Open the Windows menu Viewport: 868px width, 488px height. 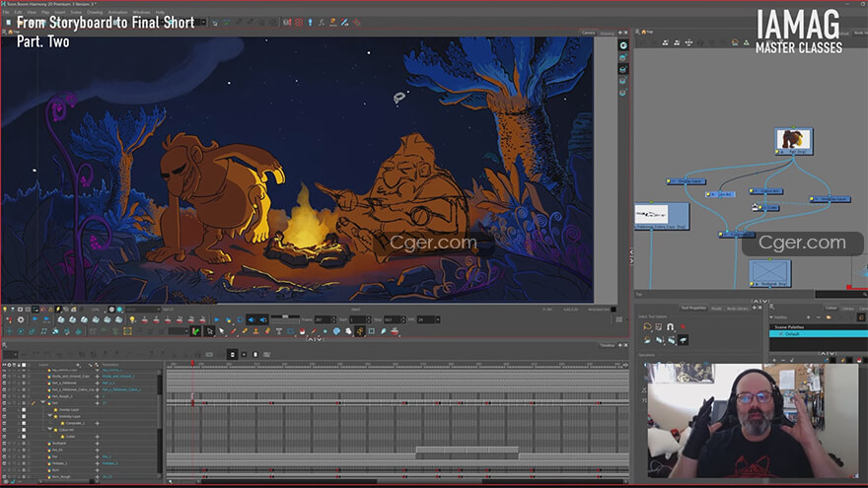141,12
